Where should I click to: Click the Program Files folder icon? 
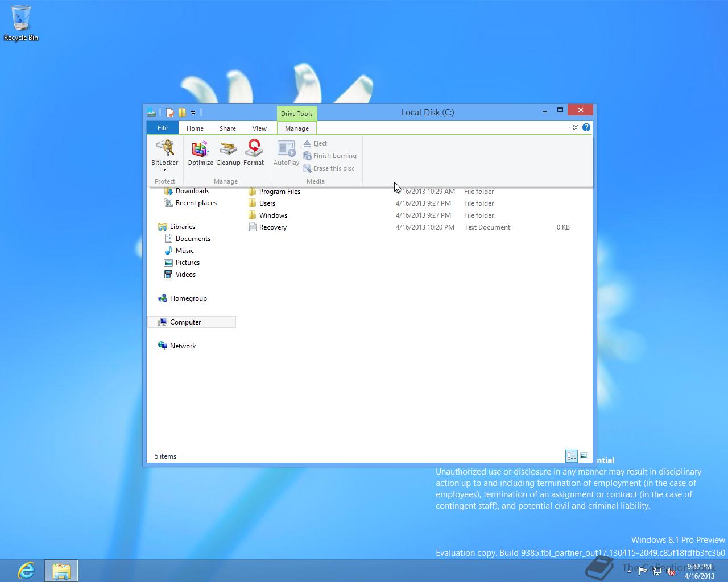pyautogui.click(x=253, y=192)
